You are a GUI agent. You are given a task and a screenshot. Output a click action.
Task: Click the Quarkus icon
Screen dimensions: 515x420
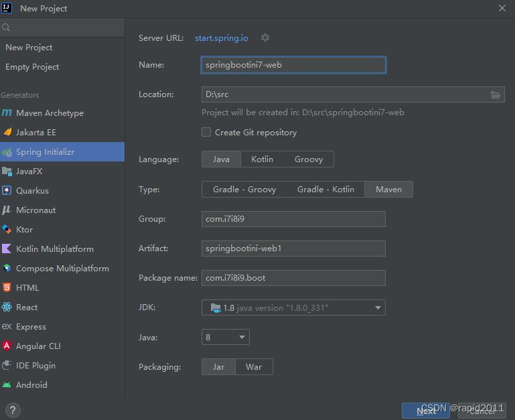point(7,191)
